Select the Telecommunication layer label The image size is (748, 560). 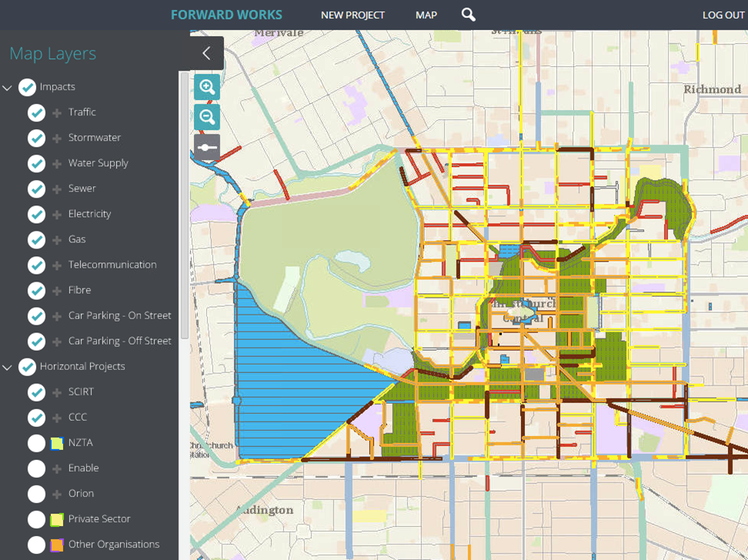pyautogui.click(x=112, y=265)
